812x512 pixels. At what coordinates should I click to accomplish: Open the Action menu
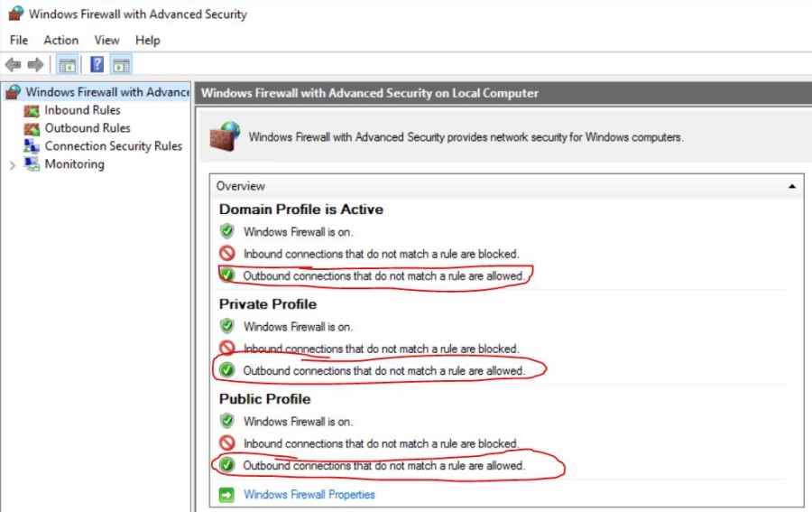61,41
